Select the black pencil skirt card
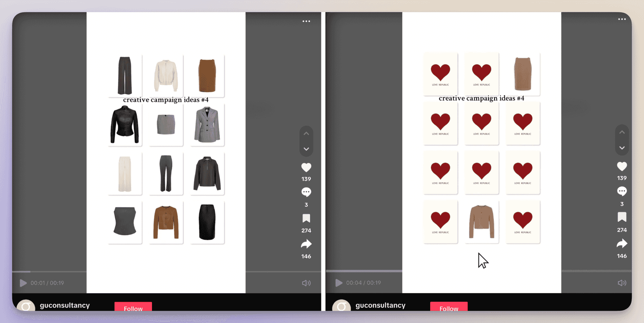This screenshot has height=323, width=644. click(207, 223)
